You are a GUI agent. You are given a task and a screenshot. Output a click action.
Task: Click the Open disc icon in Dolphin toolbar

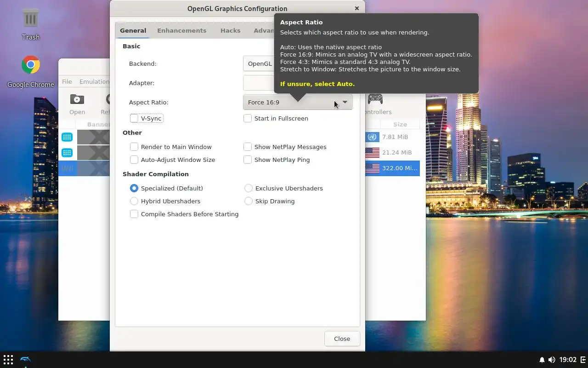(77, 99)
